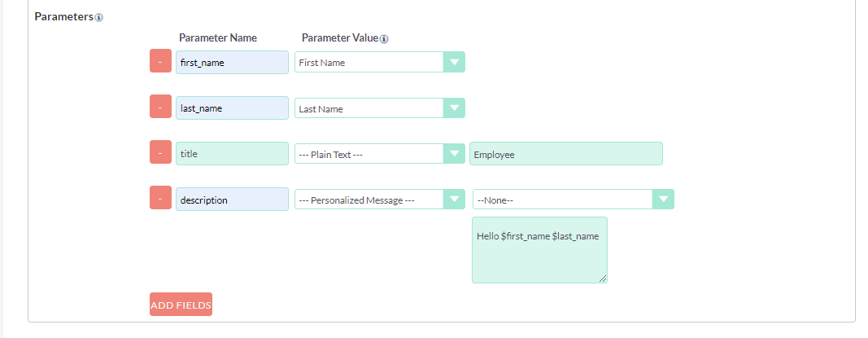Click the Employee plain text value field

[565, 153]
